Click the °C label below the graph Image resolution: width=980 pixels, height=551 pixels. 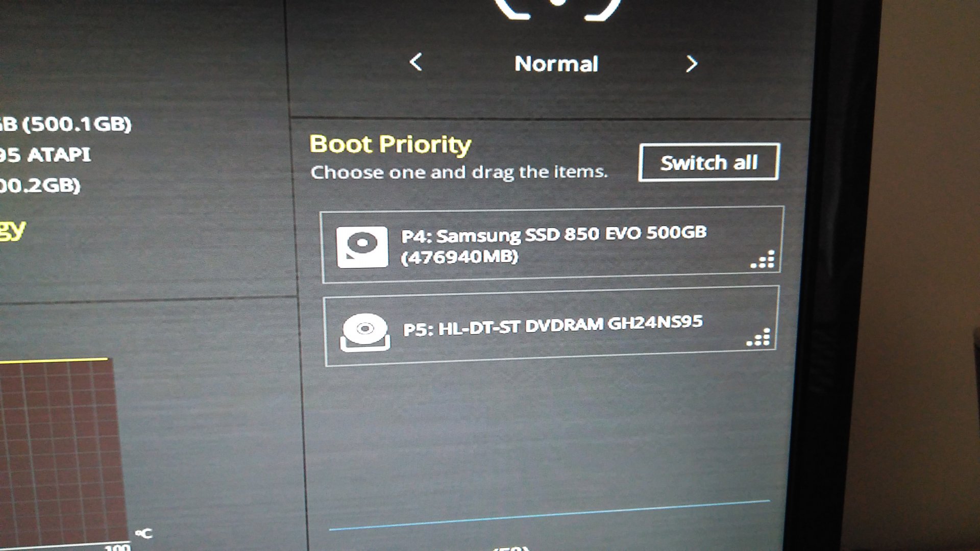coord(144,534)
